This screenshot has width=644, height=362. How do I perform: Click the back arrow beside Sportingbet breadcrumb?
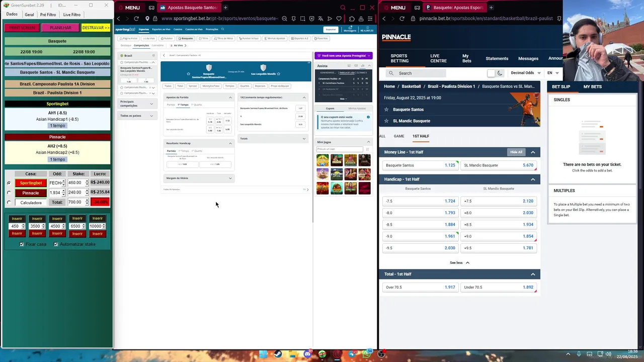point(164,55)
